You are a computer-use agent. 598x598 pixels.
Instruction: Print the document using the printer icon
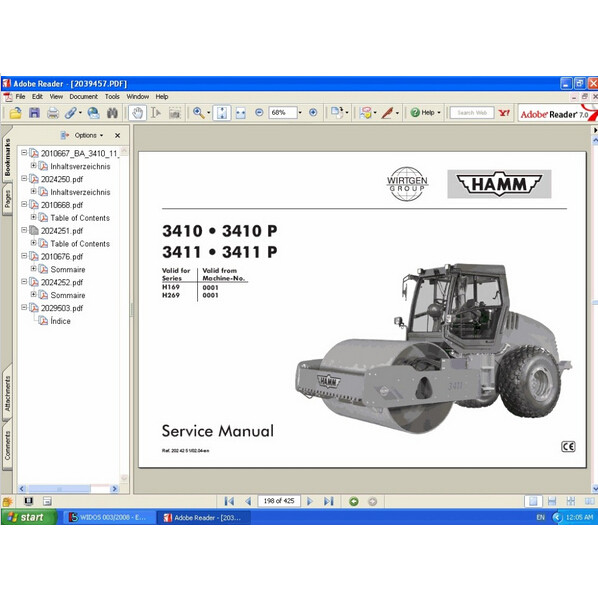(x=53, y=113)
